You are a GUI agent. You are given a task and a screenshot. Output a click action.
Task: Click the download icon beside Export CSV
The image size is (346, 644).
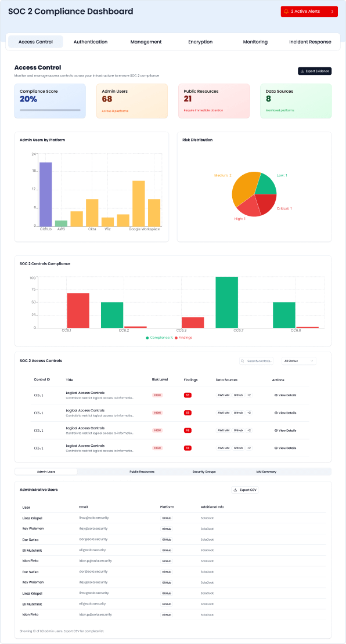236,490
